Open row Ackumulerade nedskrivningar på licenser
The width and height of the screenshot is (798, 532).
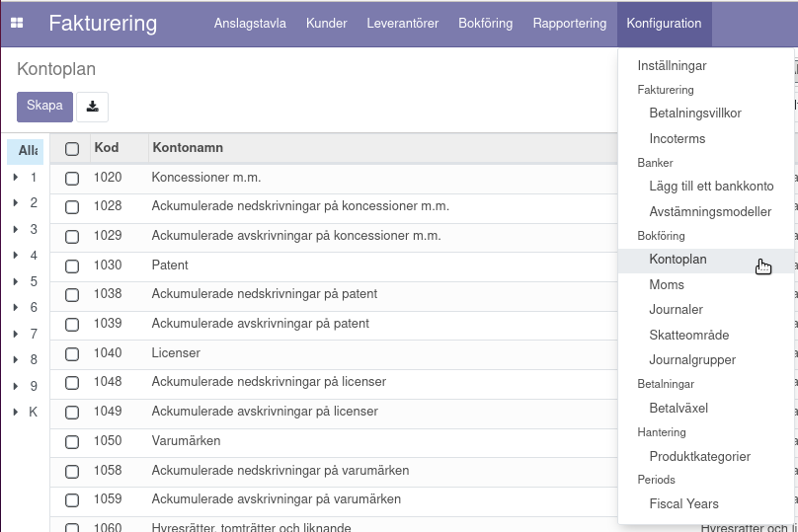pyautogui.click(x=269, y=382)
